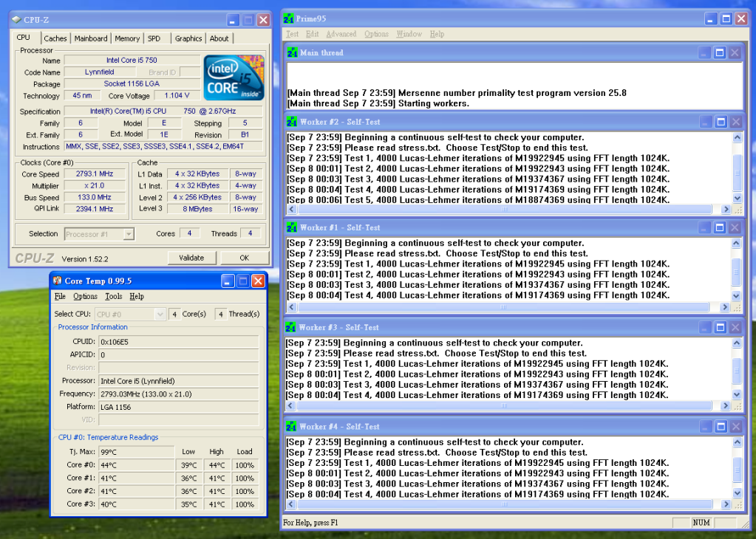Click the CPU-Z title bar icon

coord(16,20)
